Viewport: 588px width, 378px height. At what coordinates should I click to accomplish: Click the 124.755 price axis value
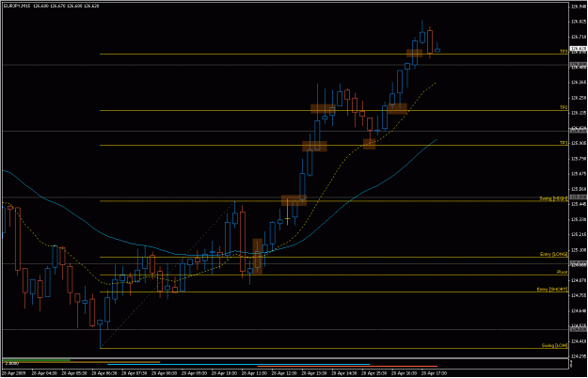pyautogui.click(x=579, y=295)
